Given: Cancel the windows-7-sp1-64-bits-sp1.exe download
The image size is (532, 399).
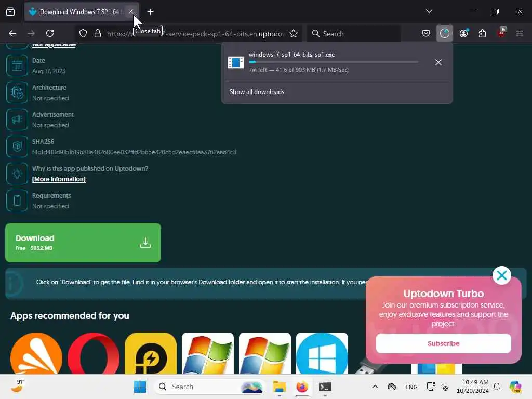Looking at the screenshot, I should pyautogui.click(x=438, y=62).
